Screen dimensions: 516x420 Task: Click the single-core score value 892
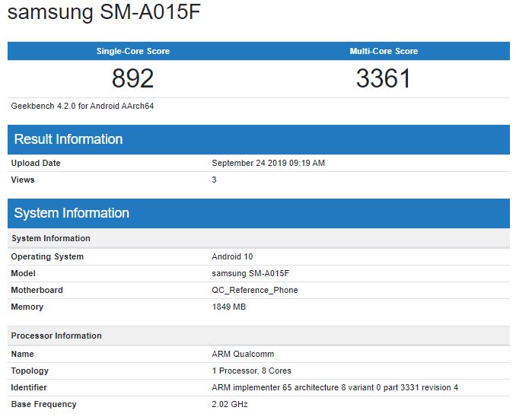132,78
